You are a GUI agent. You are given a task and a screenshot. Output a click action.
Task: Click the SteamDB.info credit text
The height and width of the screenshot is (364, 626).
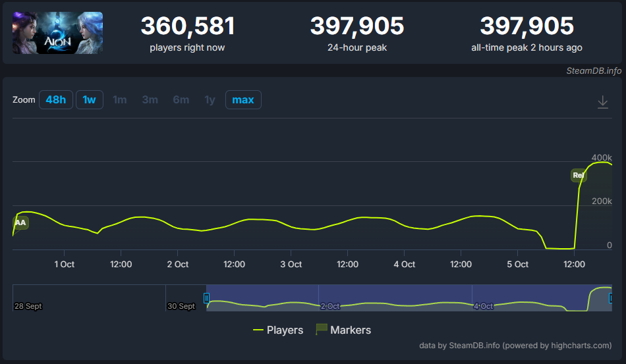pyautogui.click(x=594, y=70)
